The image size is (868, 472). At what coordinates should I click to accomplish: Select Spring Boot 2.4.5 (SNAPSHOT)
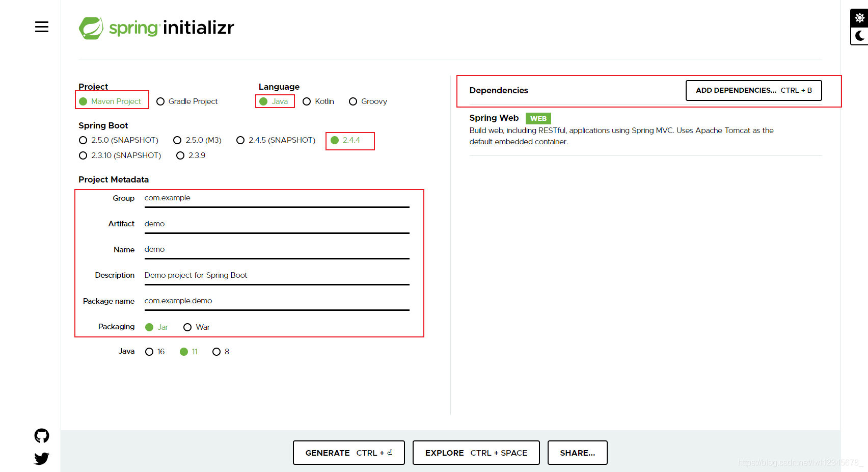(x=276, y=140)
